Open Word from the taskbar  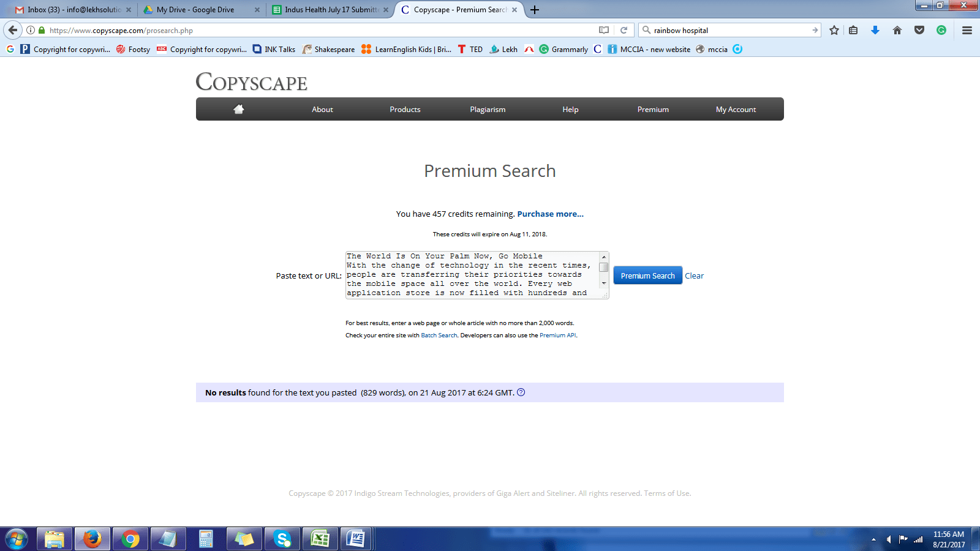pos(355,539)
